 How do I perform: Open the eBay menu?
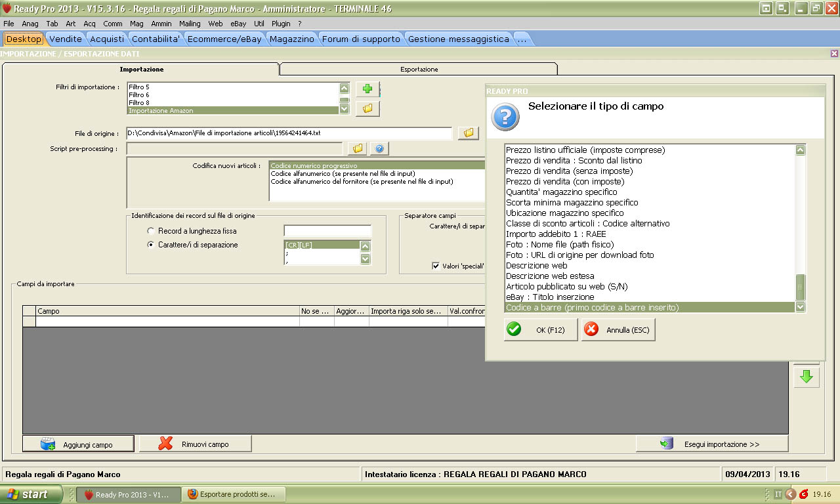(x=238, y=24)
